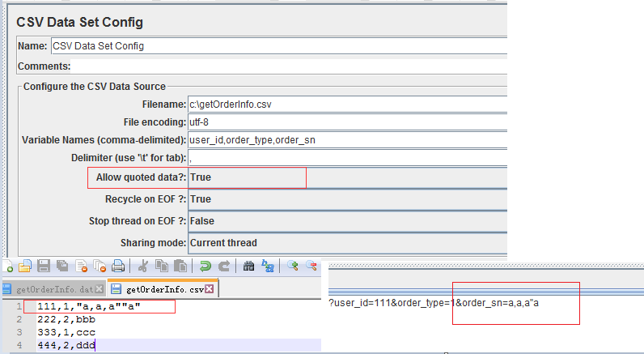
Task: Select the getOrderInfo.csv tab
Action: 163,289
